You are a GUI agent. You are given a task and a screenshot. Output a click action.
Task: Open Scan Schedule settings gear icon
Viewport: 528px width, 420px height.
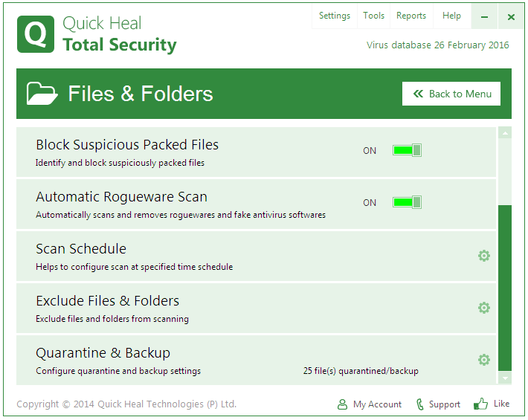tap(484, 256)
